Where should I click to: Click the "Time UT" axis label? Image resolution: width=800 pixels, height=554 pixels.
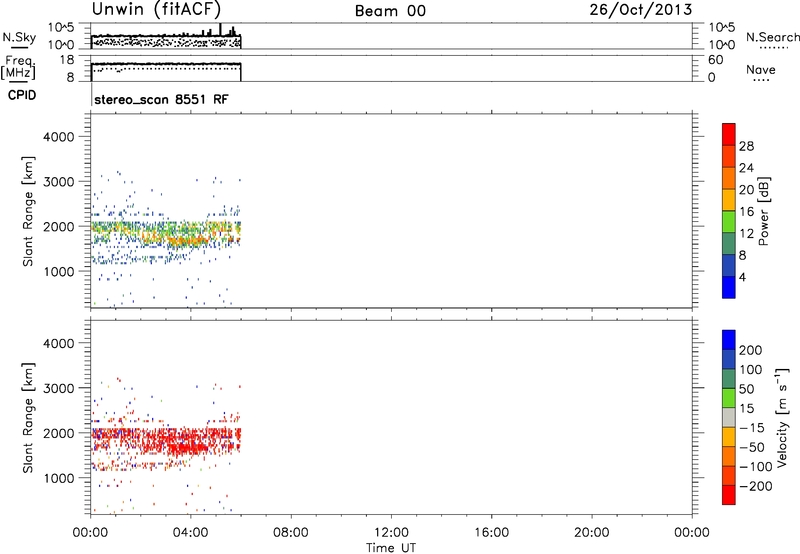pos(391,548)
